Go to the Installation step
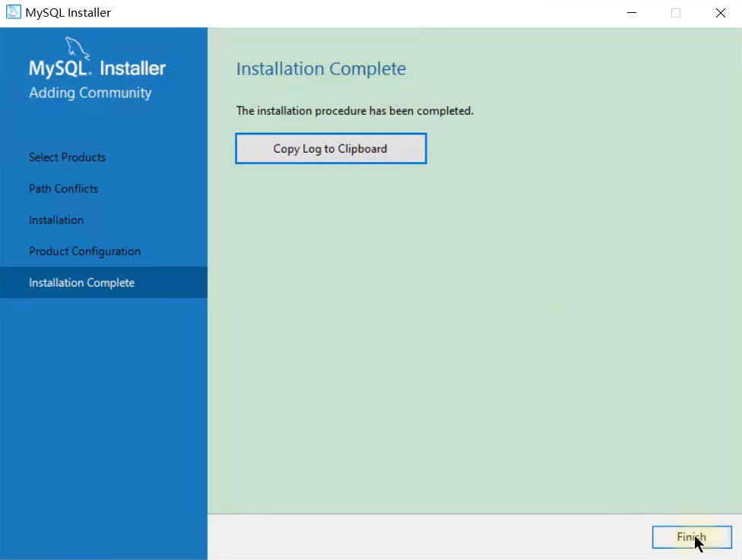742x560 pixels. tap(56, 220)
